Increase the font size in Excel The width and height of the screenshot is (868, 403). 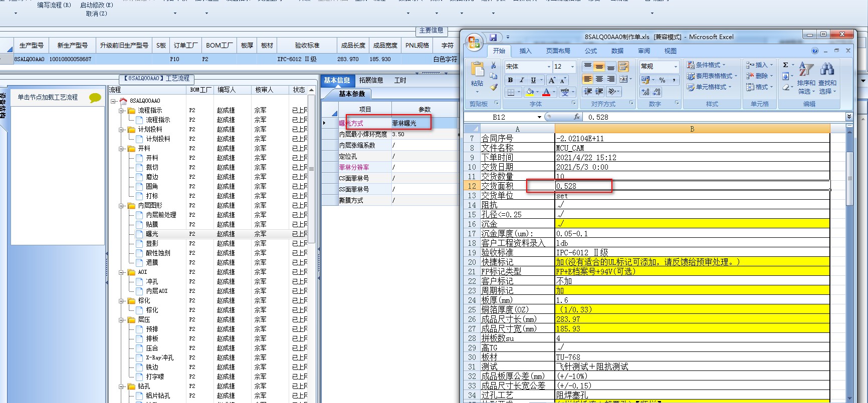(x=552, y=80)
